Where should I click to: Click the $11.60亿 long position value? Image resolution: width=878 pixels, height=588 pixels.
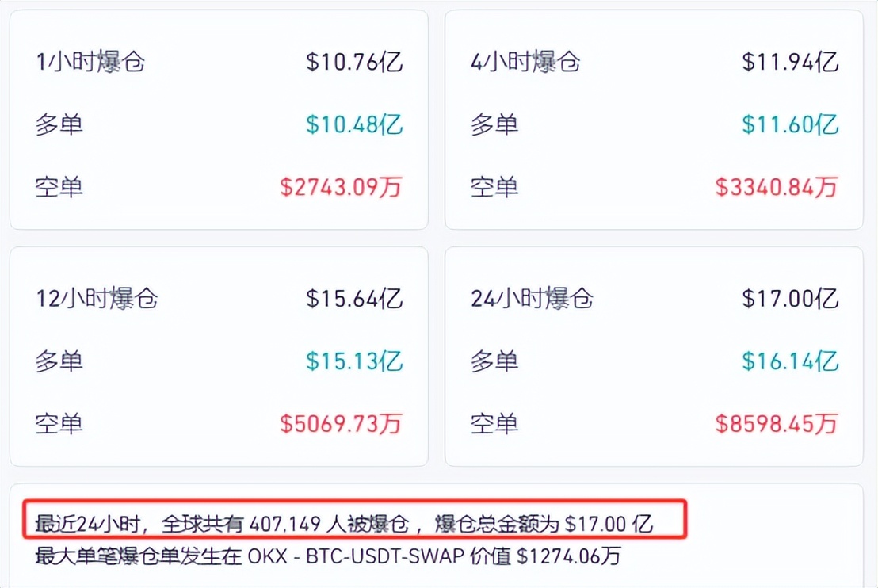(x=790, y=124)
